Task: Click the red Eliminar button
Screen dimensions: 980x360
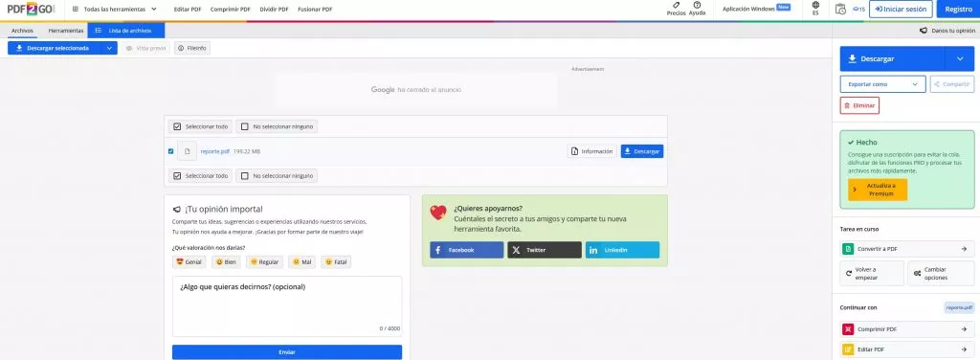Action: click(859, 105)
